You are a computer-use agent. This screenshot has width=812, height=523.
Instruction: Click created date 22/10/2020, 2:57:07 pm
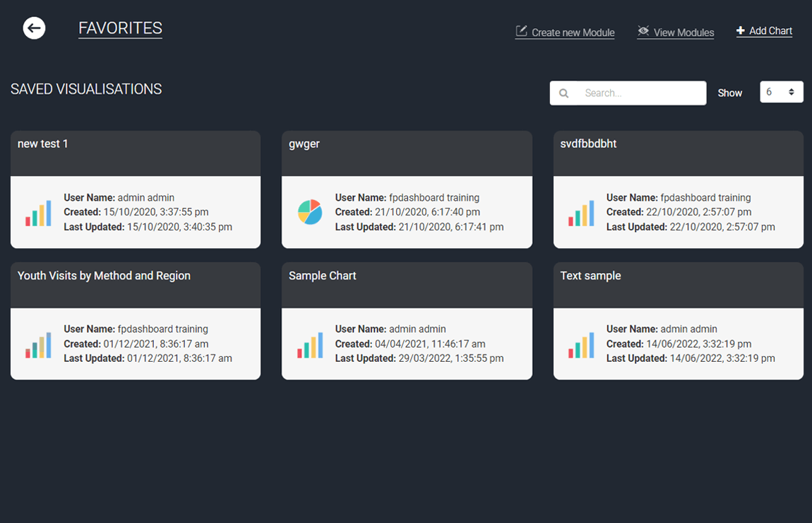698,212
